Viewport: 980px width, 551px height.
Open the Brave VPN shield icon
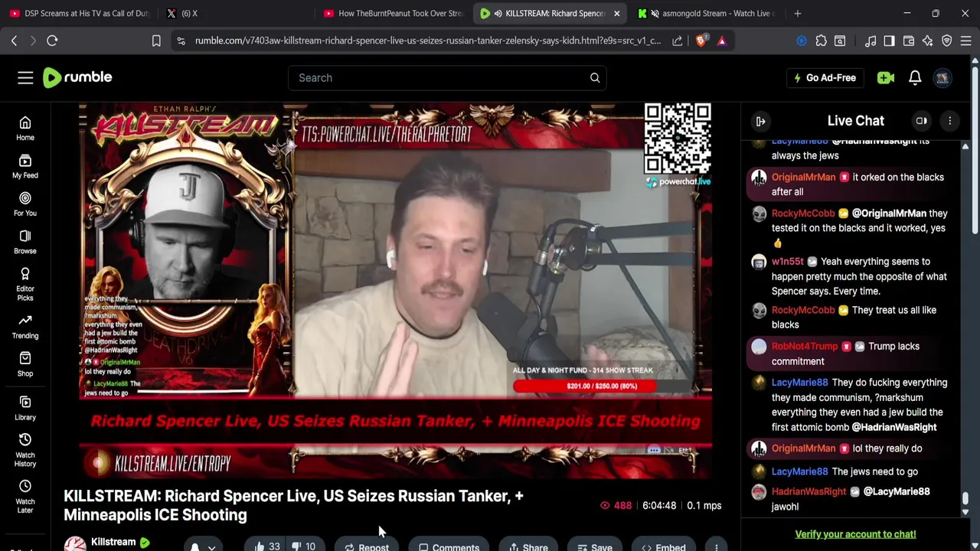(947, 41)
